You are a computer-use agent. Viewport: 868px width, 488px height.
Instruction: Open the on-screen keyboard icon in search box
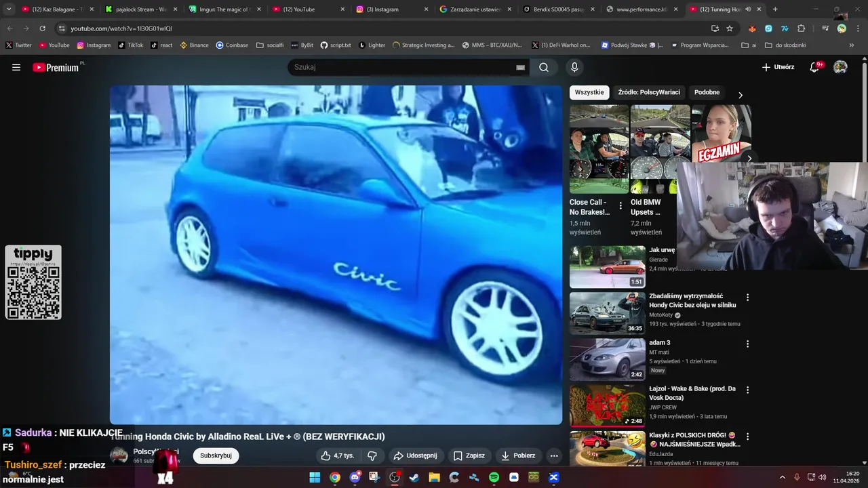click(520, 67)
